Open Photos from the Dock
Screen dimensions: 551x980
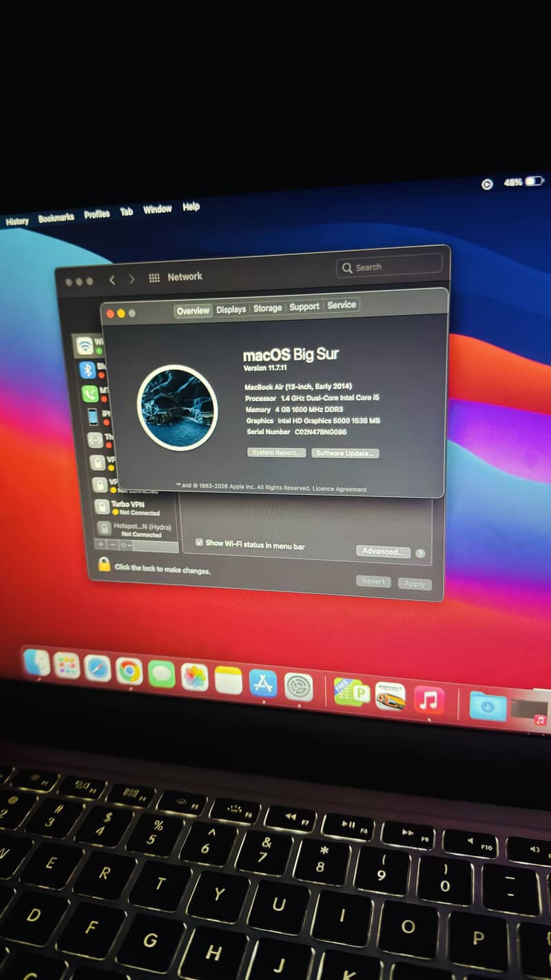(x=194, y=677)
